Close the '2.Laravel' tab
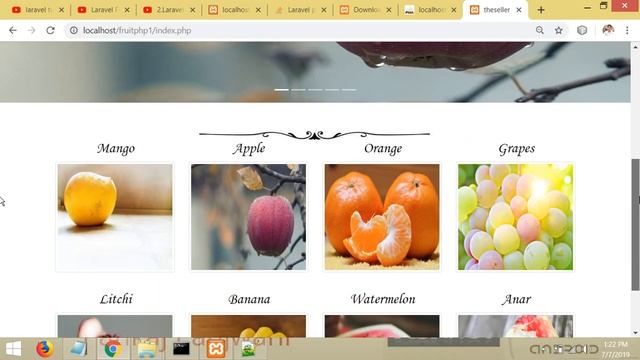 [x=193, y=10]
